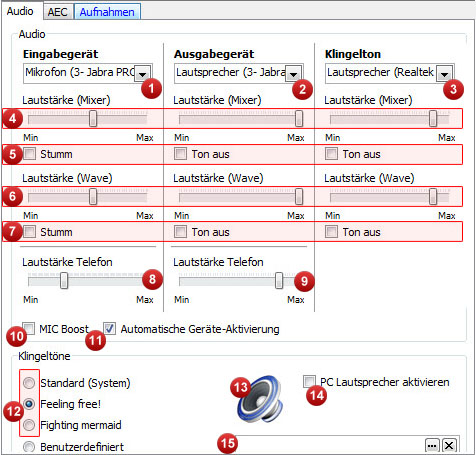Choose the Benutzerdefiniert ringtone option
This screenshot has width=476, height=455.
[x=29, y=447]
